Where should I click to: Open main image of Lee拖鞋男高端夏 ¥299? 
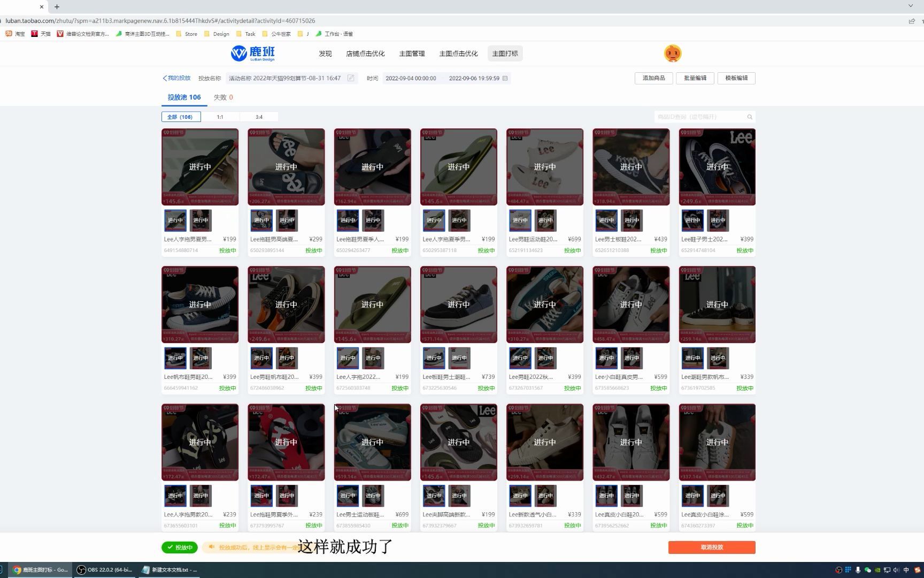(286, 167)
